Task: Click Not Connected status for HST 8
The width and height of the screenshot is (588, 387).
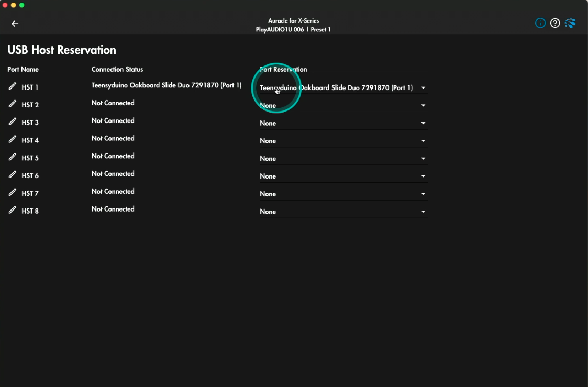Action: [x=113, y=208]
